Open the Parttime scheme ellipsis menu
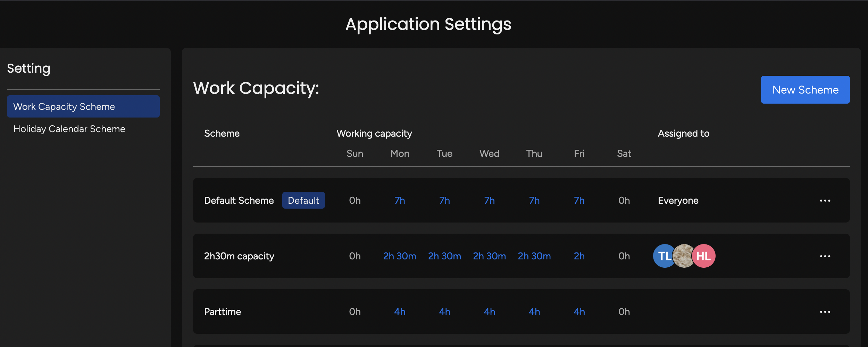This screenshot has width=868, height=347. tap(825, 312)
